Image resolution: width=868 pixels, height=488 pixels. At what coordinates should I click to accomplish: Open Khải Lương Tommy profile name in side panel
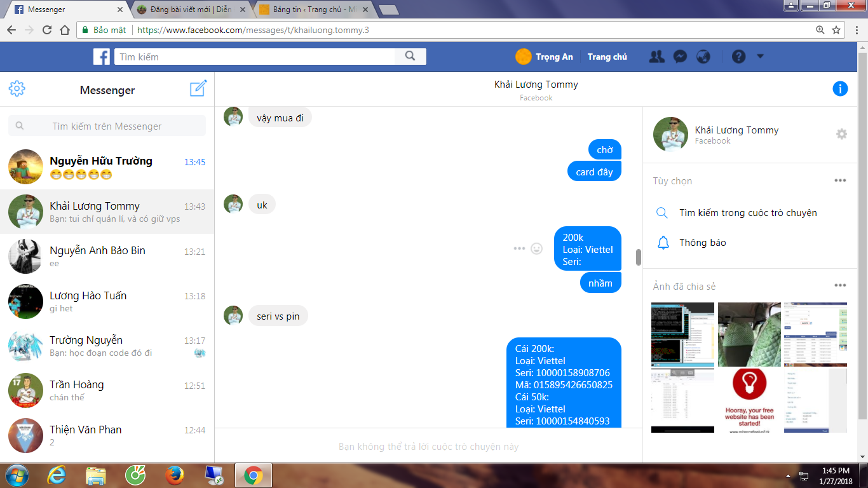(736, 130)
